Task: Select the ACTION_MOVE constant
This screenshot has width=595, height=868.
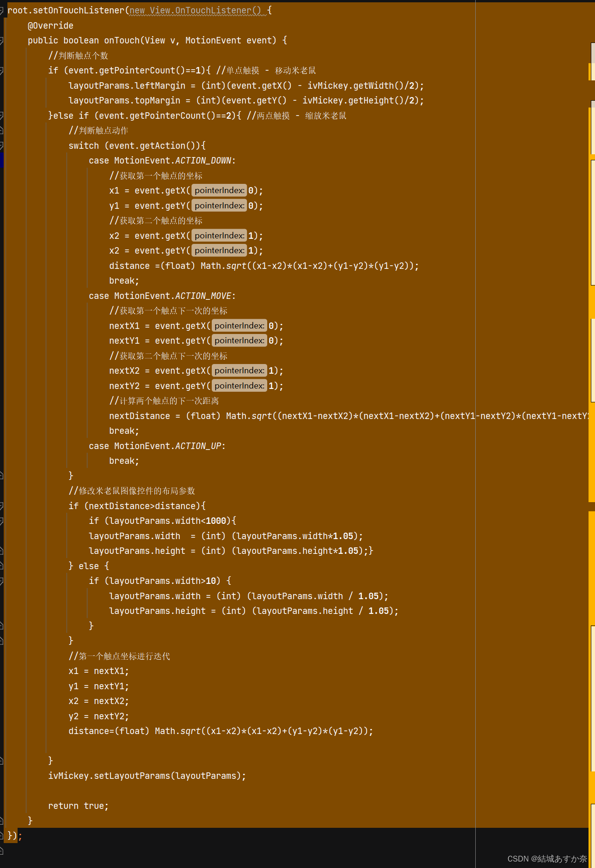Action: click(203, 296)
